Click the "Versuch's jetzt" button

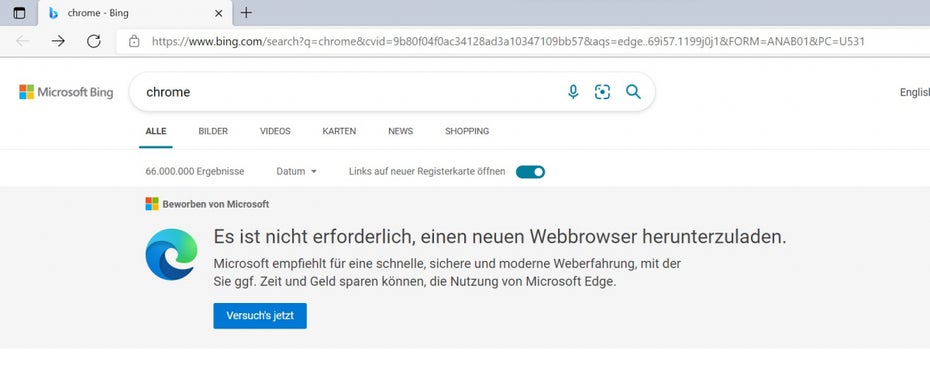260,316
